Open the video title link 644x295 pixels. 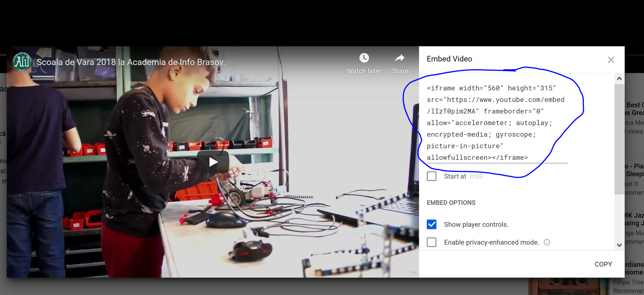pos(131,62)
